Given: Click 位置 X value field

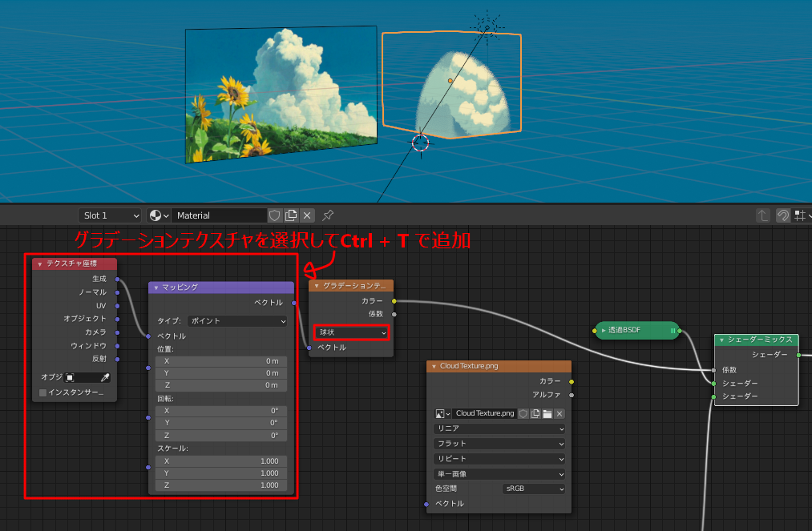Looking at the screenshot, I should coord(221,361).
